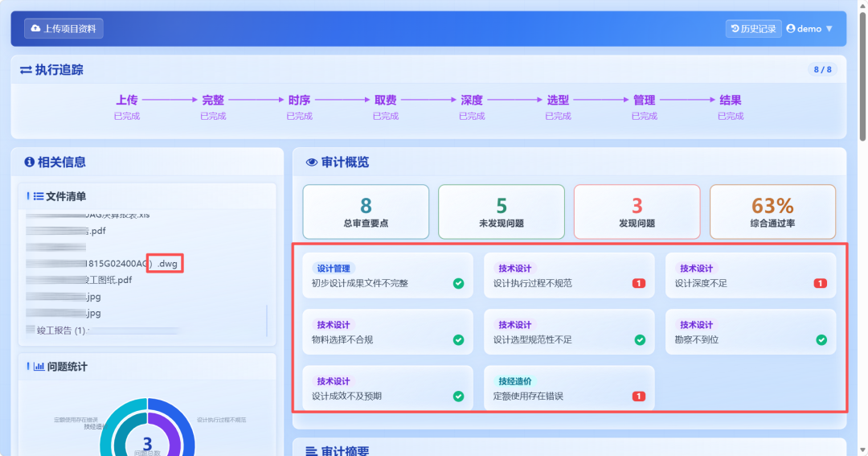Click the 物料选择不合规 card text

coord(342,339)
